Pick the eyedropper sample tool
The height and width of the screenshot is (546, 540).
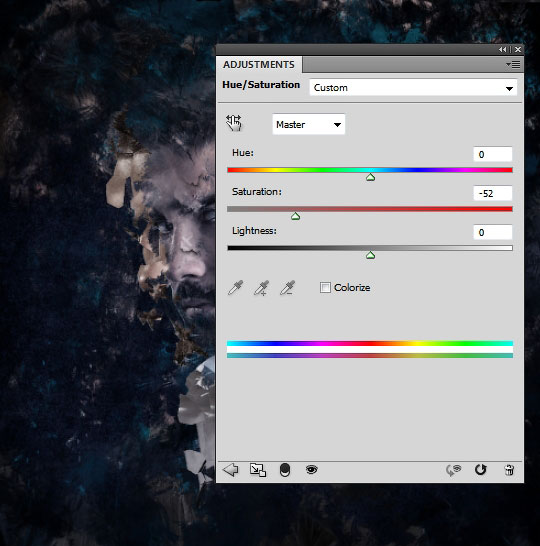coord(235,288)
